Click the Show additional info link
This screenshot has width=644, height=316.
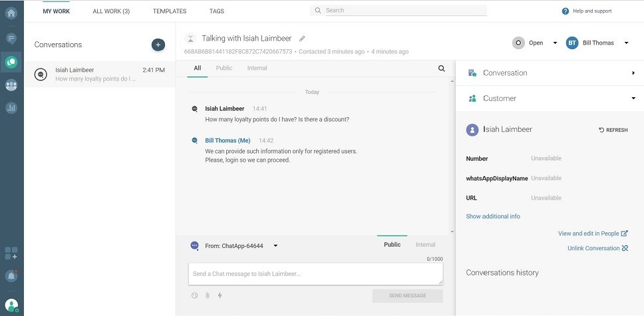point(493,216)
